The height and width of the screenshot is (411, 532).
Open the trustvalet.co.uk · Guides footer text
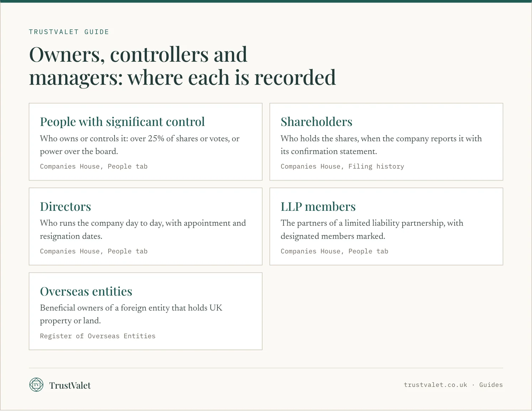(x=453, y=385)
